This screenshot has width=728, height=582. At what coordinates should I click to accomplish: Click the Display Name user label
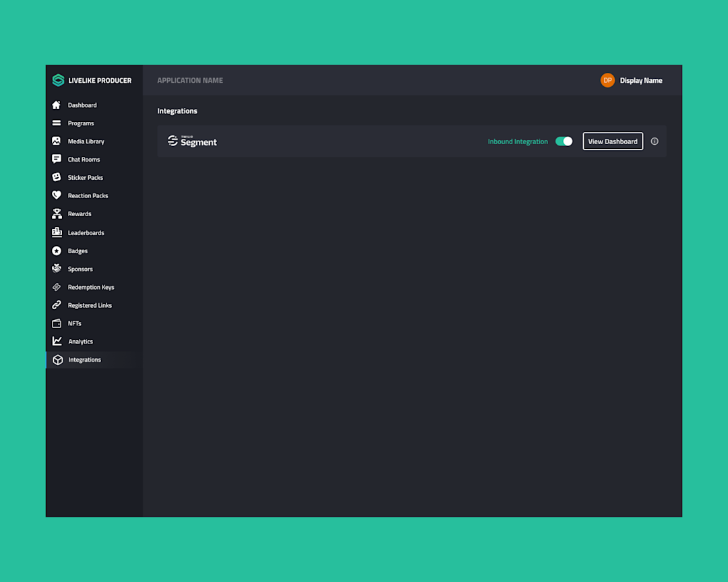pyautogui.click(x=641, y=80)
